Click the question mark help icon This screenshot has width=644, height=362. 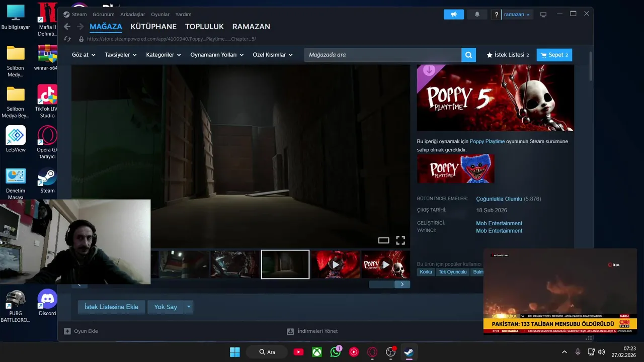[x=497, y=15]
